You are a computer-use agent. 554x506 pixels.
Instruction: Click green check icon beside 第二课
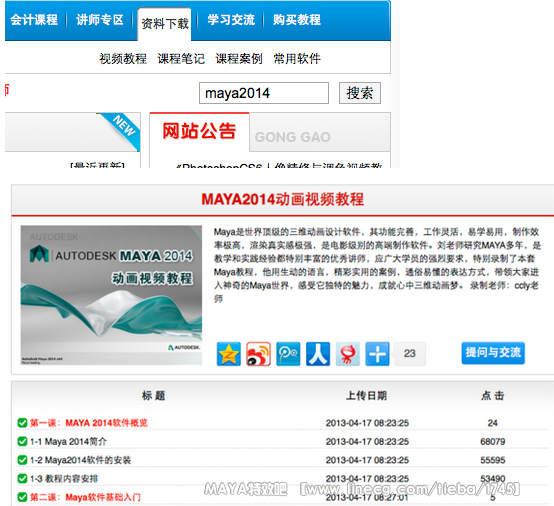[22, 498]
